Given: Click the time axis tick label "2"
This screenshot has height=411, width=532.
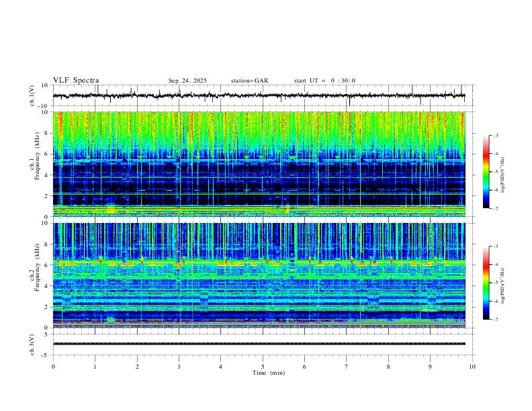Looking at the screenshot, I should point(137,367).
